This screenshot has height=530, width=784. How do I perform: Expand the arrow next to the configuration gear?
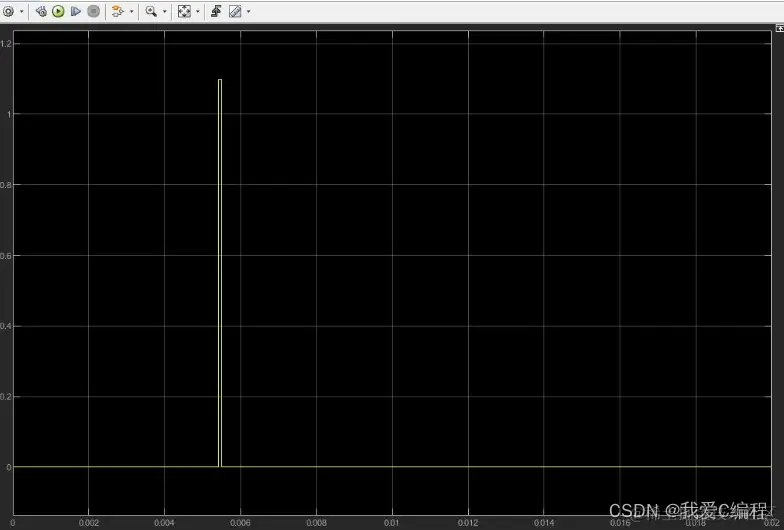click(x=22, y=12)
